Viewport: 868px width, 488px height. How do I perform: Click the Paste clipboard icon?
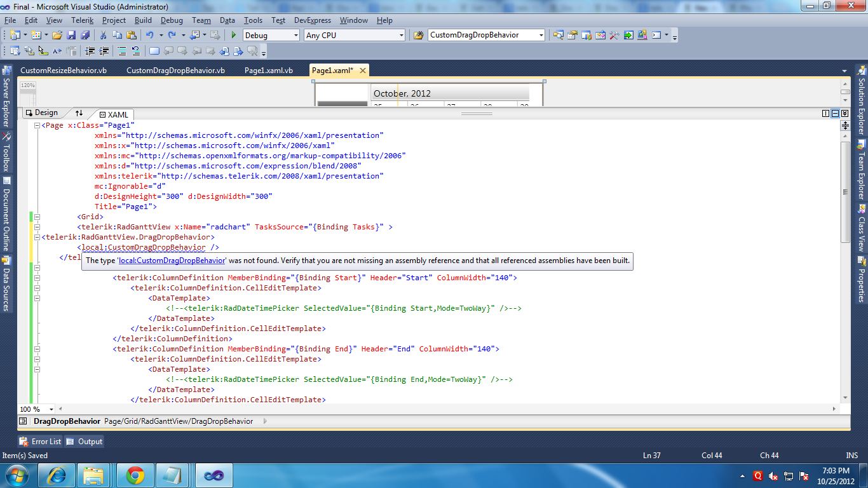click(132, 36)
